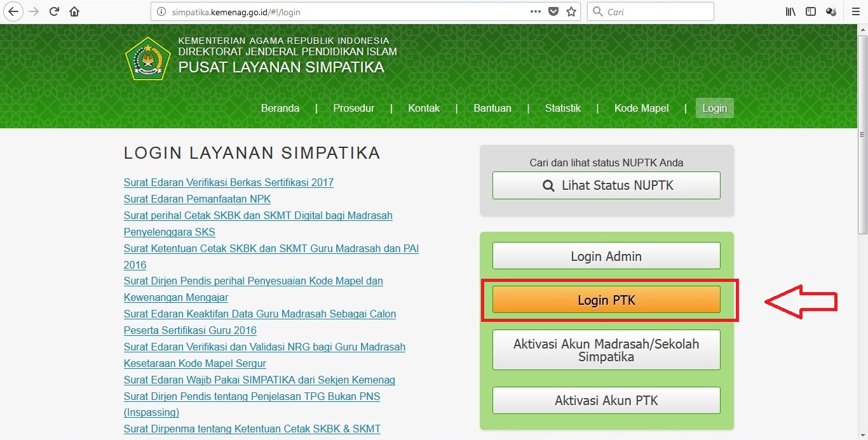Viewport: 868px width, 440px height.
Task: Open the page actions ellipsis menu
Action: (535, 11)
